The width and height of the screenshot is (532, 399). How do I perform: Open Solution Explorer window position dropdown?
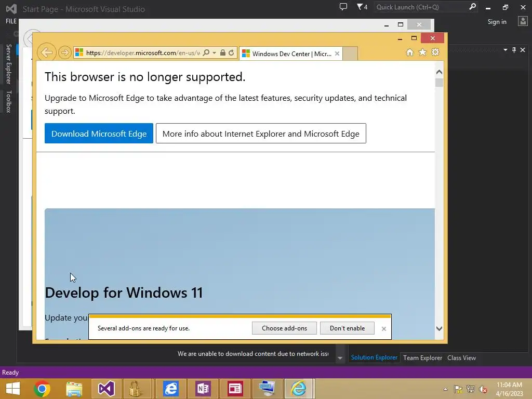[x=505, y=50]
